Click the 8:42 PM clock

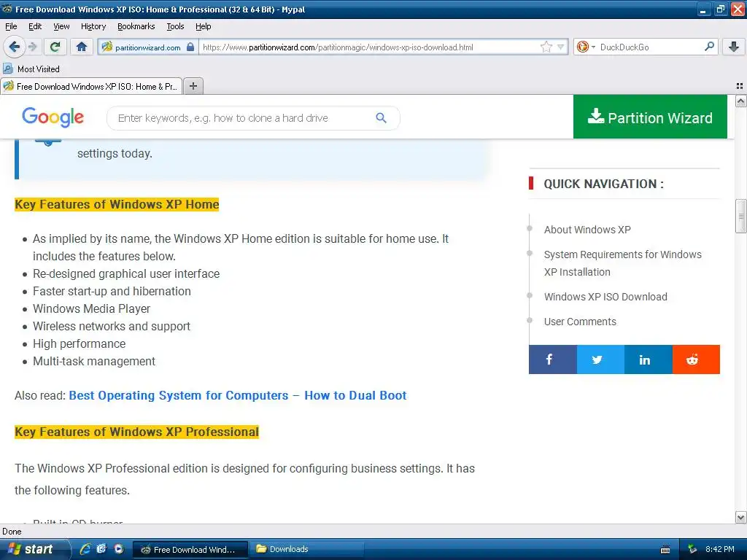point(719,549)
